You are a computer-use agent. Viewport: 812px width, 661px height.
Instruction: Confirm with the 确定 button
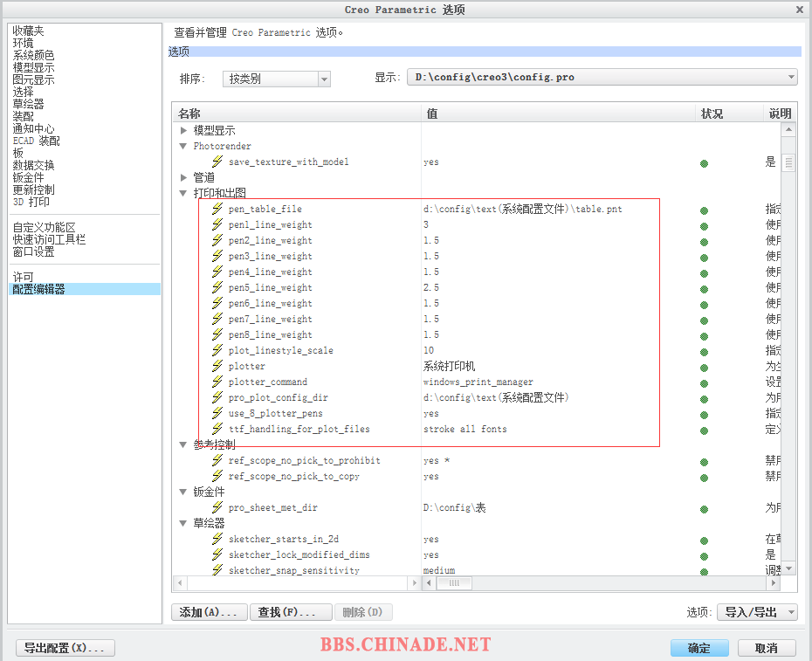click(699, 648)
